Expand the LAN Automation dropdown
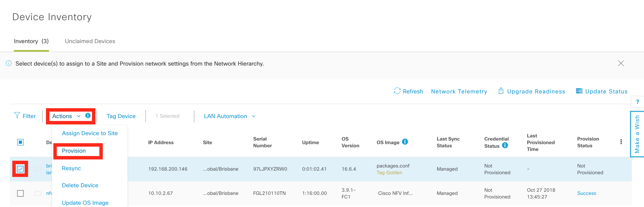This screenshot has height=207, width=644. pos(230,116)
